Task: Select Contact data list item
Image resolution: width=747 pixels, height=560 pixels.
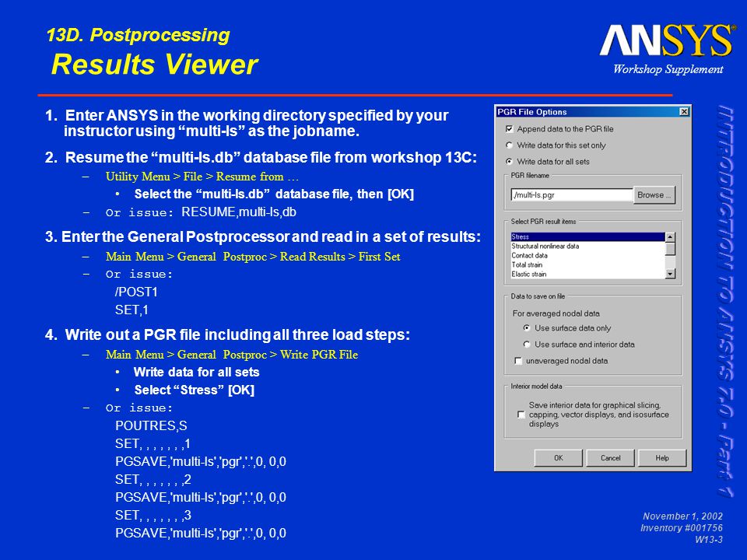Action: tap(588, 255)
